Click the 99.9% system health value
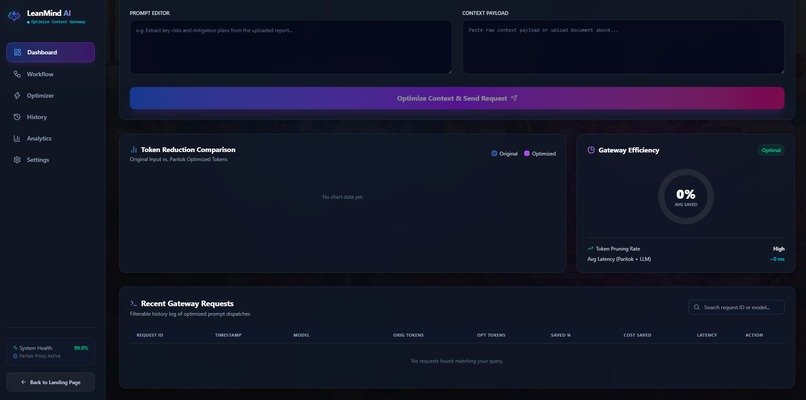The image size is (806, 400). pos(81,348)
